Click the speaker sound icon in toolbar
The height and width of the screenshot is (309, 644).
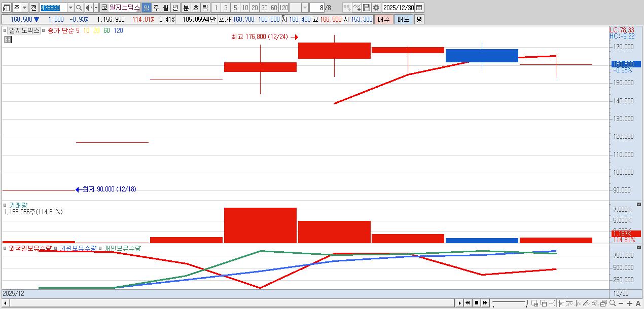click(x=88, y=8)
